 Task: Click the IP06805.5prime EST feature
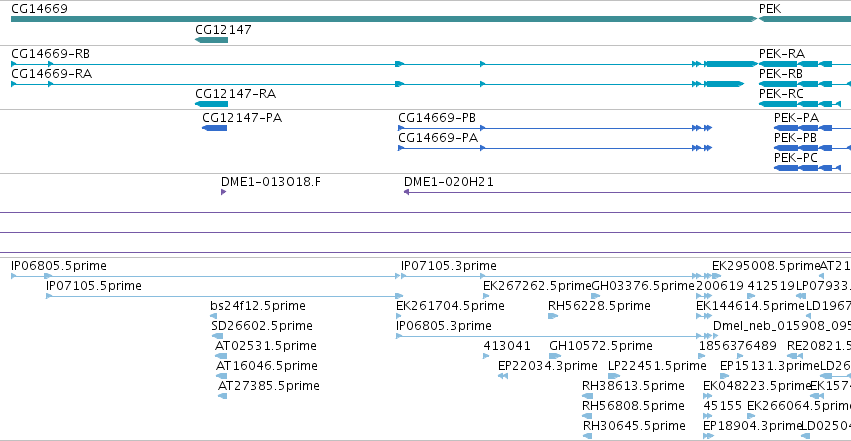pos(205,276)
